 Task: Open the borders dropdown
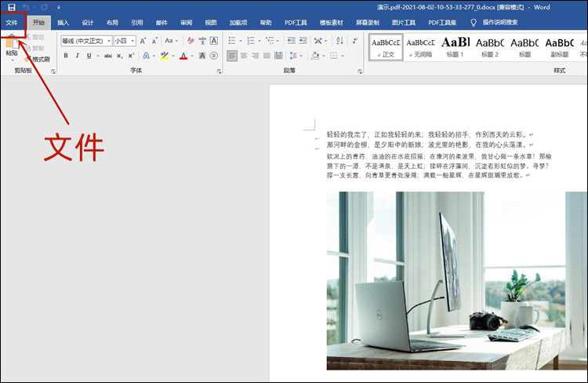343,56
